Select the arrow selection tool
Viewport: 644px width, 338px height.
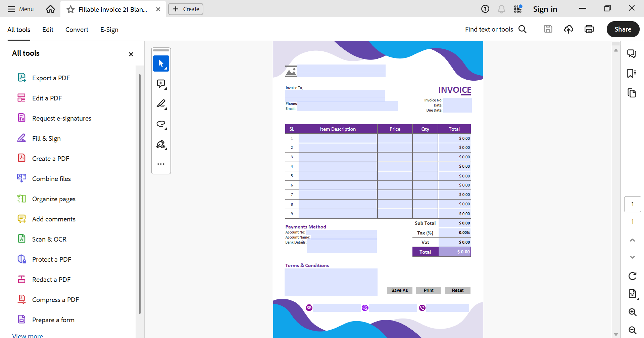161,64
